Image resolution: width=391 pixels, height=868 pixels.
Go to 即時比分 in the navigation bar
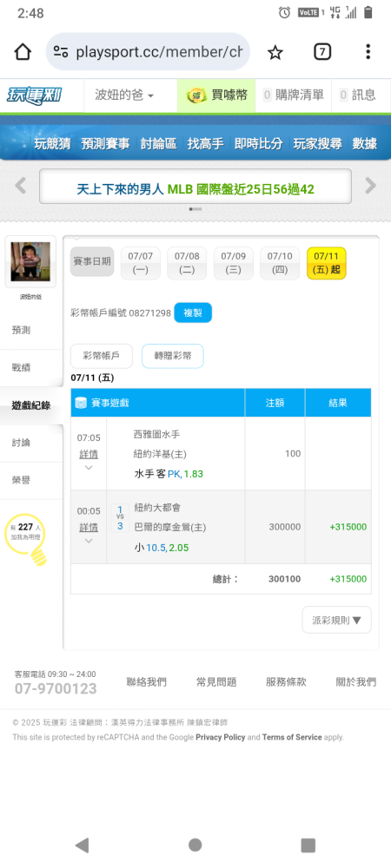pyautogui.click(x=259, y=144)
